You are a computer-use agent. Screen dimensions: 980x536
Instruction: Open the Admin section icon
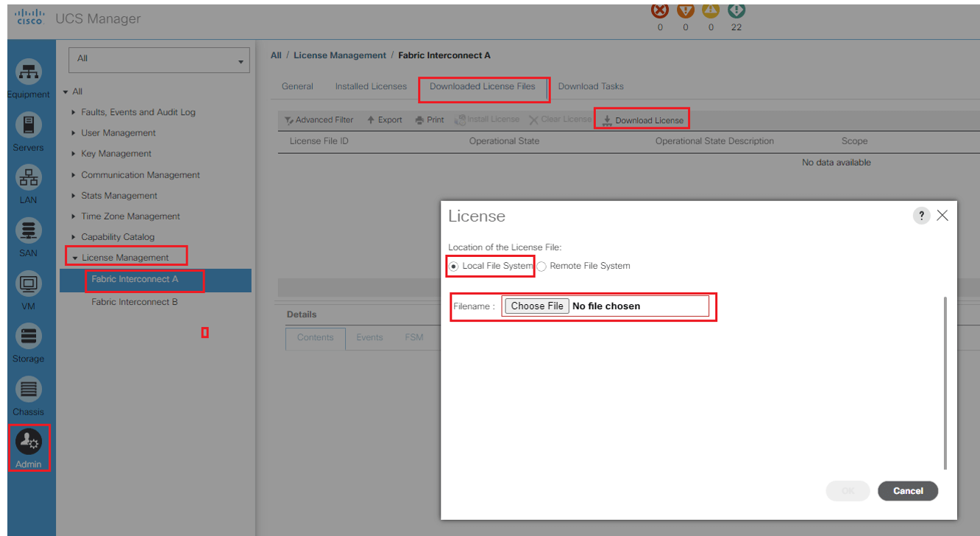pyautogui.click(x=29, y=442)
